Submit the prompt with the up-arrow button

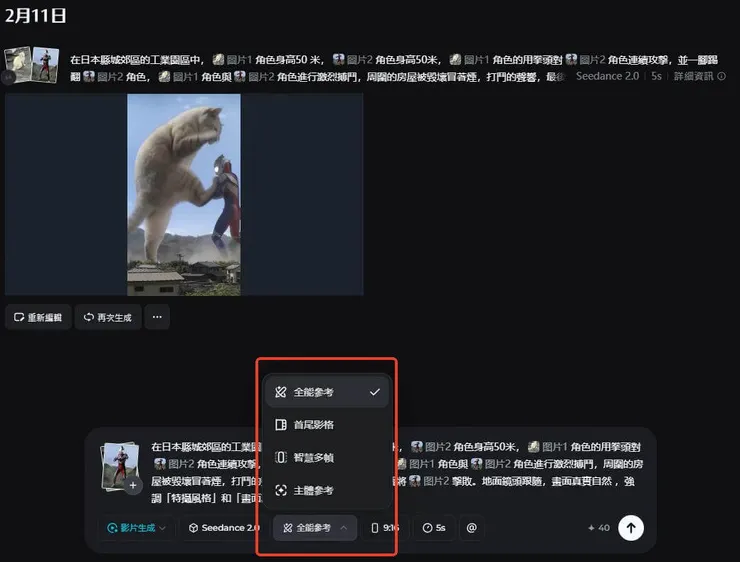pyautogui.click(x=631, y=528)
